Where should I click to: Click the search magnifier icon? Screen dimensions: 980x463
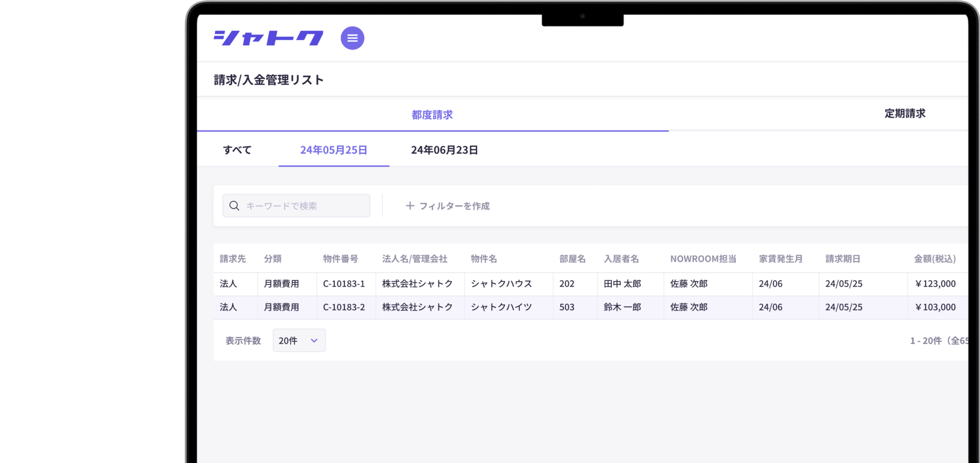tap(234, 206)
